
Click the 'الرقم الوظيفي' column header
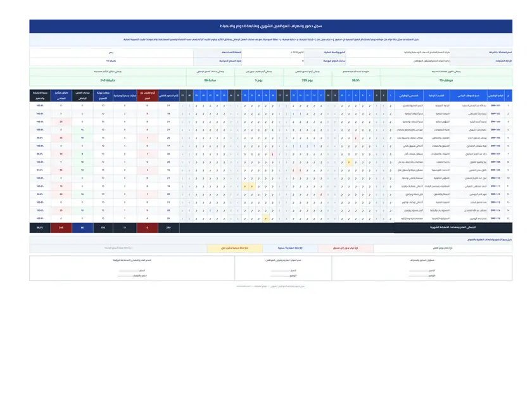tap(496, 96)
